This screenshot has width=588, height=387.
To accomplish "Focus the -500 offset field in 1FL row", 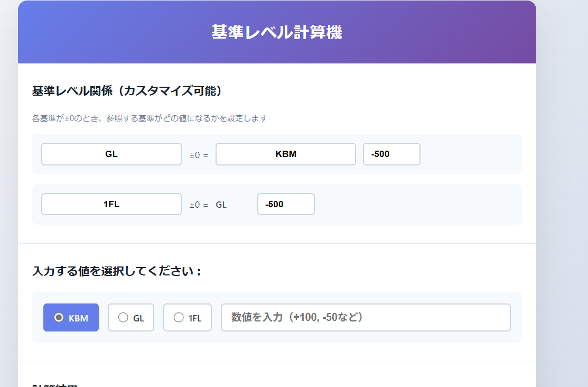I will (x=286, y=204).
